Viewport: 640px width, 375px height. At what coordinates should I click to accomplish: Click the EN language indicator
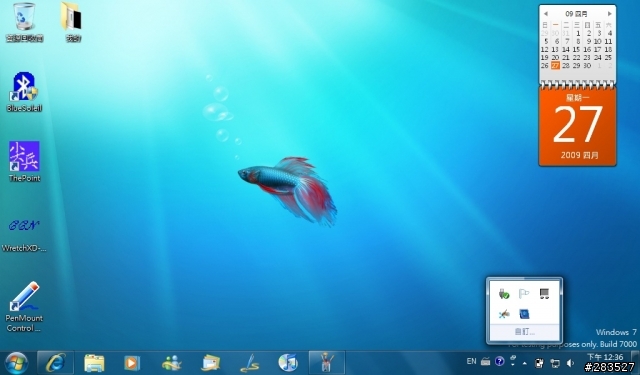[471, 362]
